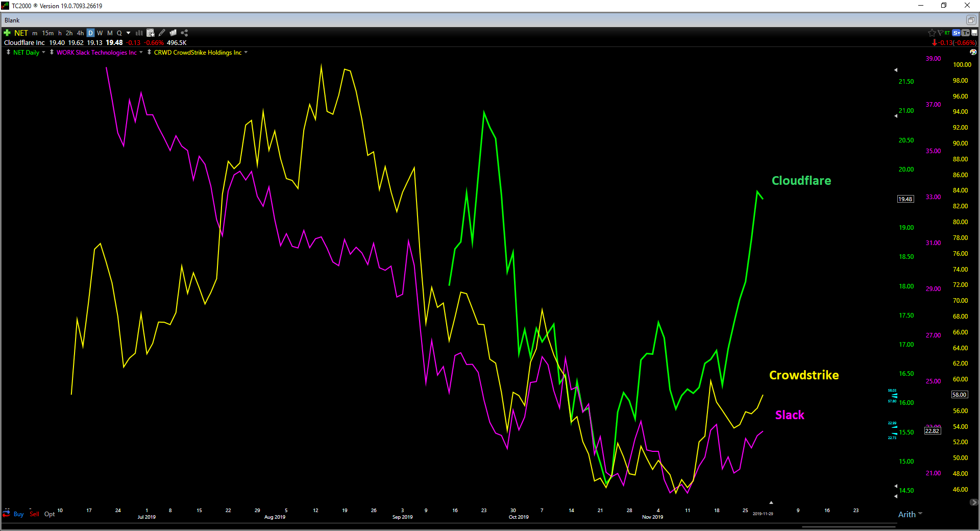This screenshot has width=980, height=531.
Task: Click the Crowdstrike chart label
Action: [x=804, y=375]
